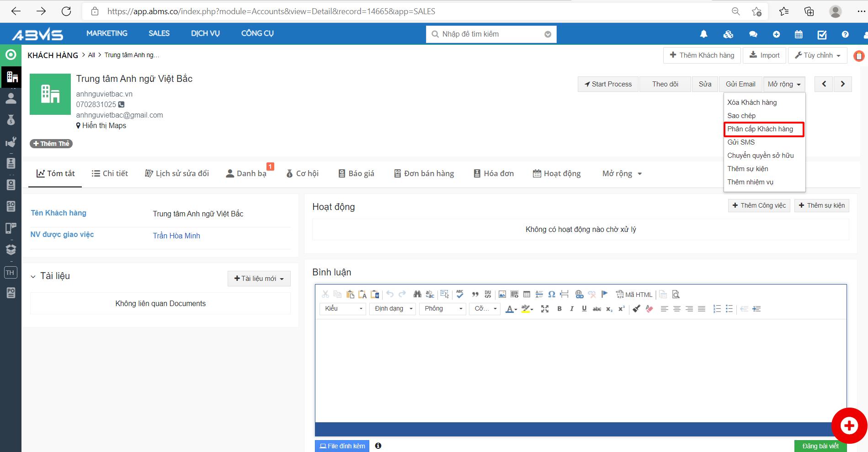Click the help question mark icon
868x452 pixels.
click(x=845, y=34)
